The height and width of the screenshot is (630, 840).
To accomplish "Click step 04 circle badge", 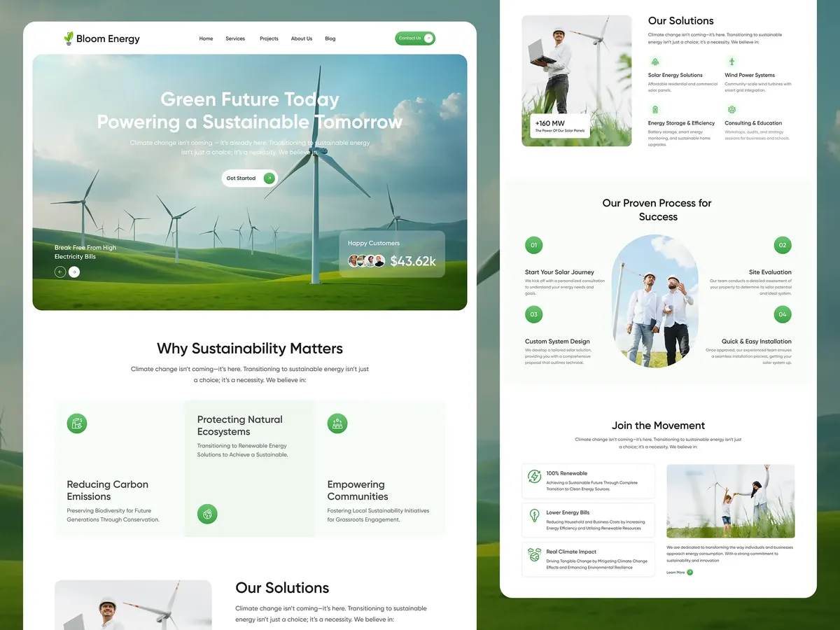I will (783, 314).
